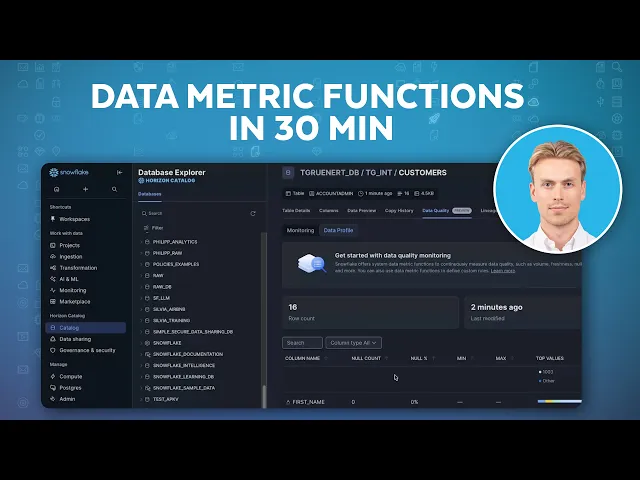This screenshot has width=640, height=480.
Task: Open the Columns tab
Action: point(329,211)
